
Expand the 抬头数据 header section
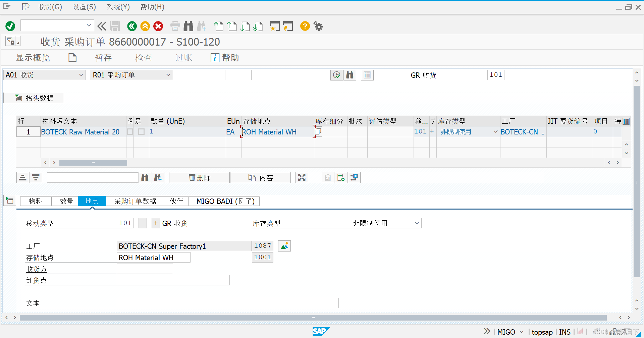pos(34,98)
